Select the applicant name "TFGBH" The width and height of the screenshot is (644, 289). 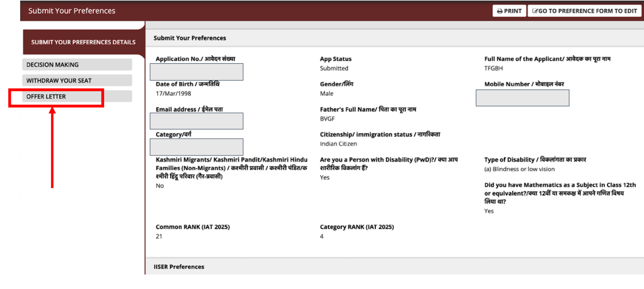tap(494, 68)
